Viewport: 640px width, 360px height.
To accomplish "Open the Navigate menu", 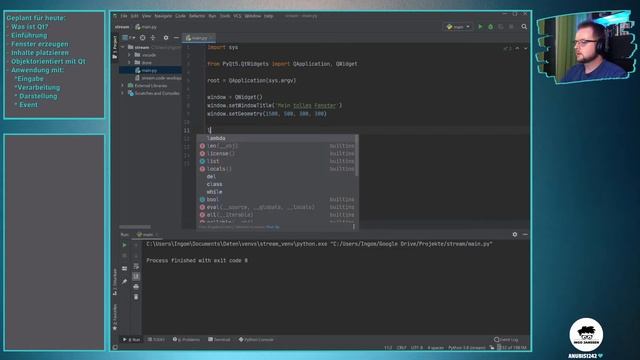I will click(x=163, y=16).
